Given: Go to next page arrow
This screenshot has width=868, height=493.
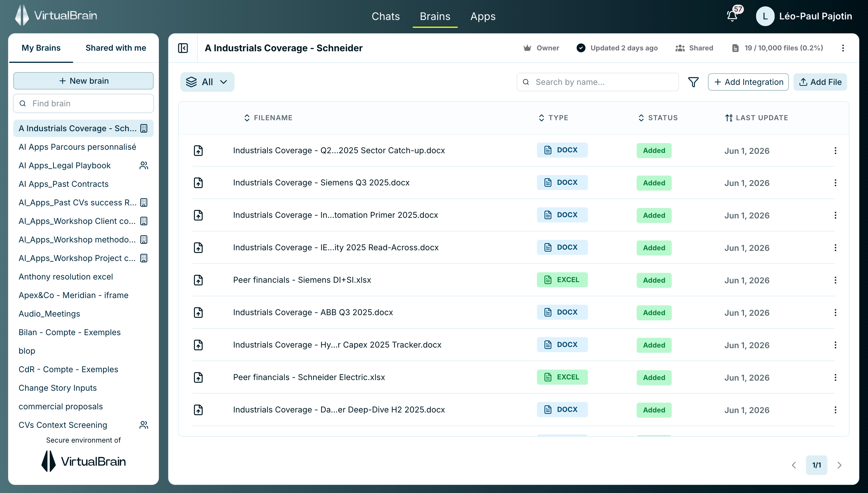Looking at the screenshot, I should [x=839, y=465].
